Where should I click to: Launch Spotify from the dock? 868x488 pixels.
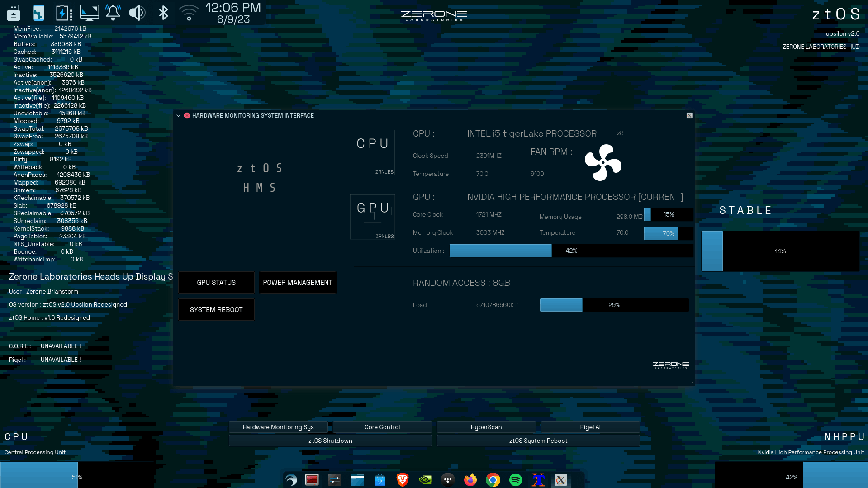pos(516,479)
